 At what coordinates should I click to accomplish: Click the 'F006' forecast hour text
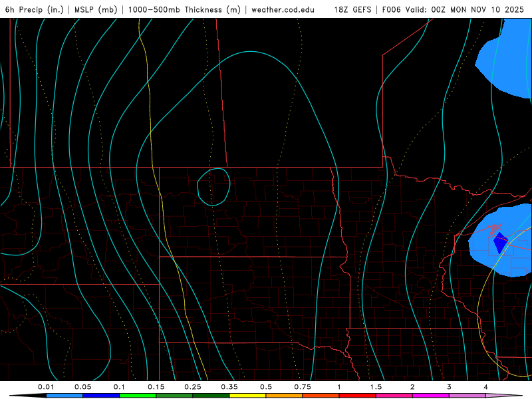click(x=392, y=9)
